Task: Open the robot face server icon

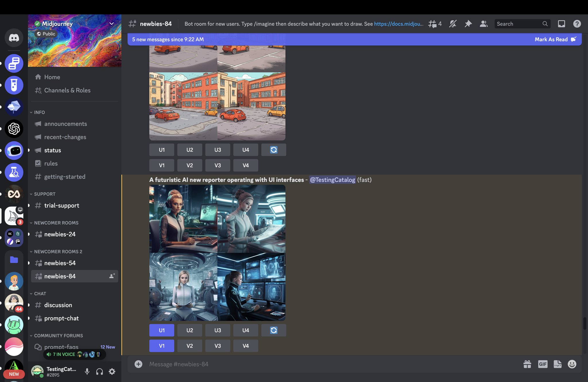Action: (14, 151)
